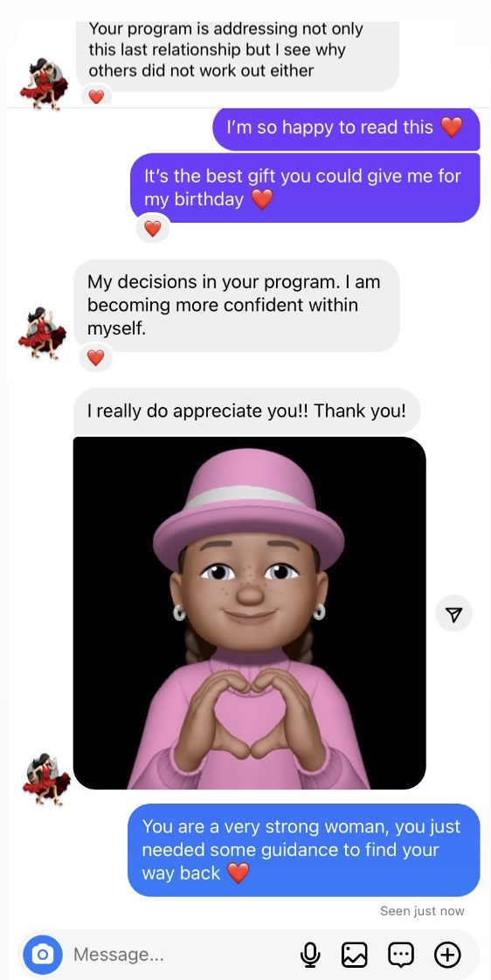Tap the heart reaction under the birthday message
The width and height of the screenshot is (491, 980).
153,230
